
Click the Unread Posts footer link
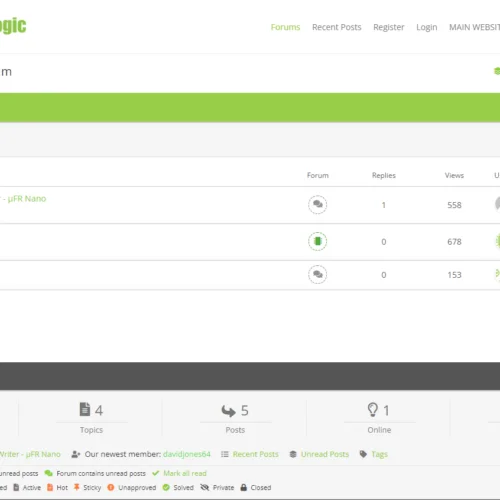click(x=325, y=454)
